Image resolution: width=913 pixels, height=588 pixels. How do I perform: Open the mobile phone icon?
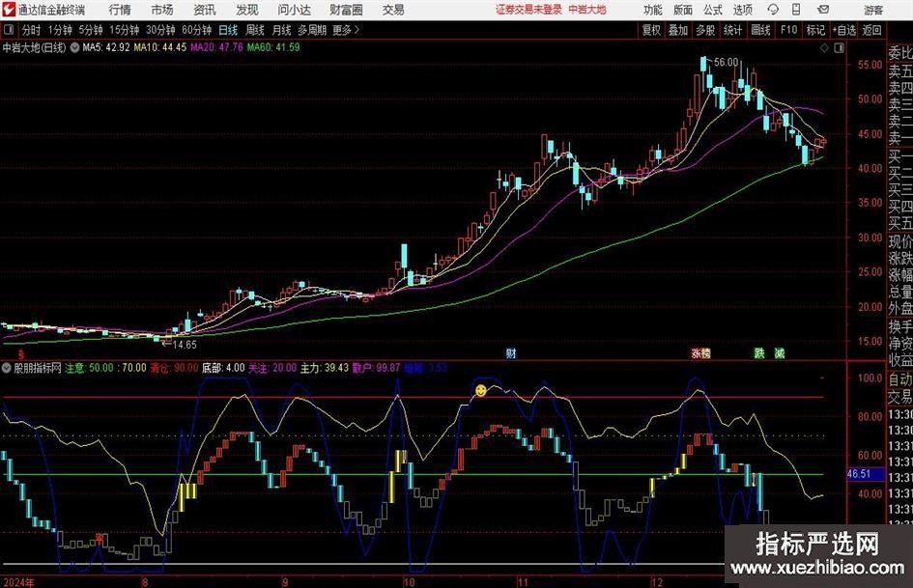point(796,10)
